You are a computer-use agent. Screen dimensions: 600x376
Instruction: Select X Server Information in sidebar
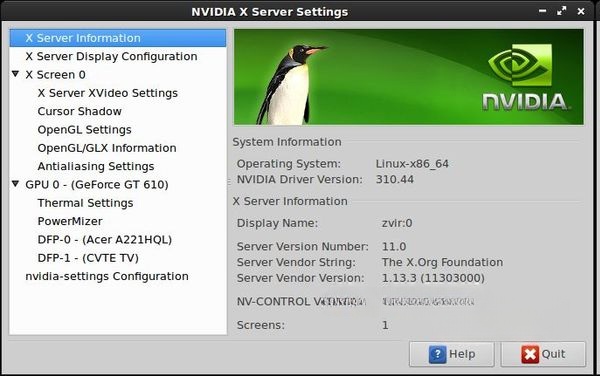pyautogui.click(x=118, y=38)
